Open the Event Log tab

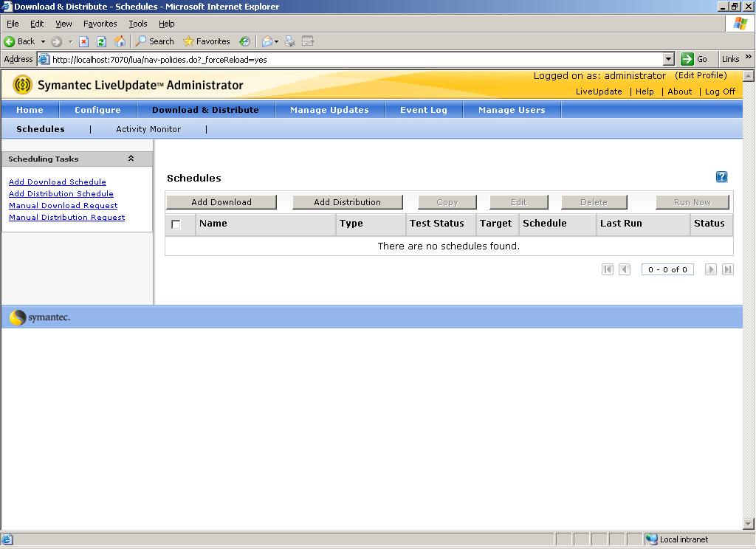click(424, 110)
